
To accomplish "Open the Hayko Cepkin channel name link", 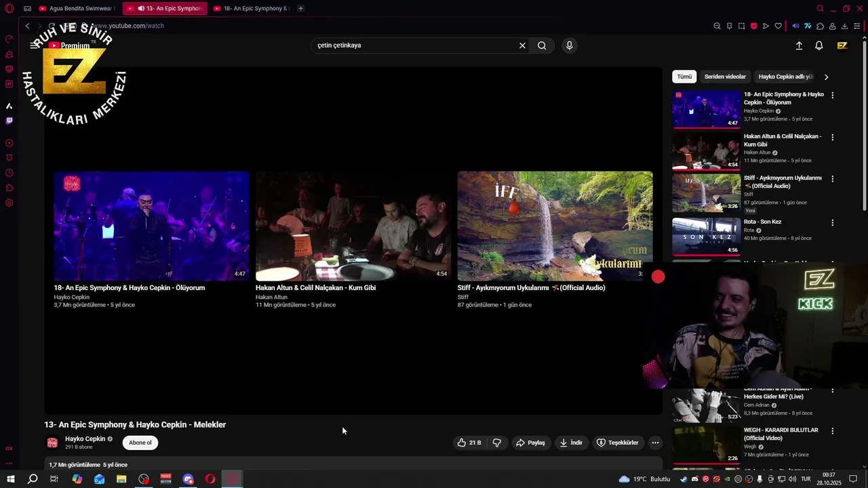I will coord(85,439).
